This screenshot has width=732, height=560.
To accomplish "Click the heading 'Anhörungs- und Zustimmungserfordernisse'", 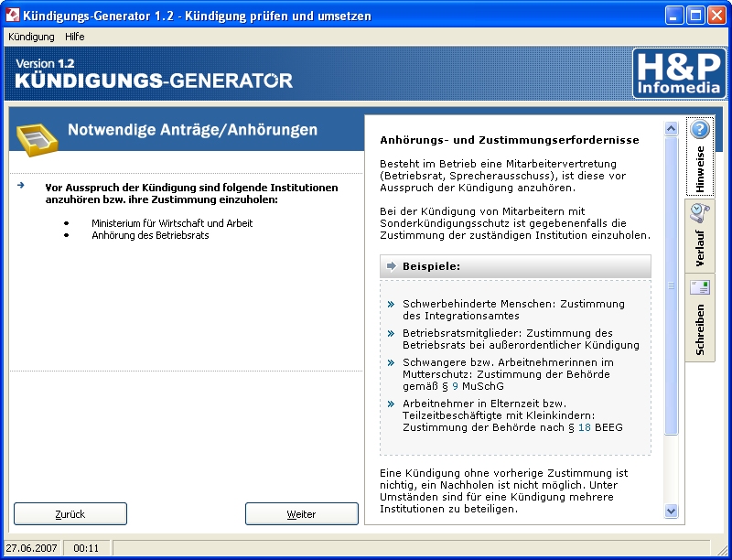I will [x=510, y=141].
